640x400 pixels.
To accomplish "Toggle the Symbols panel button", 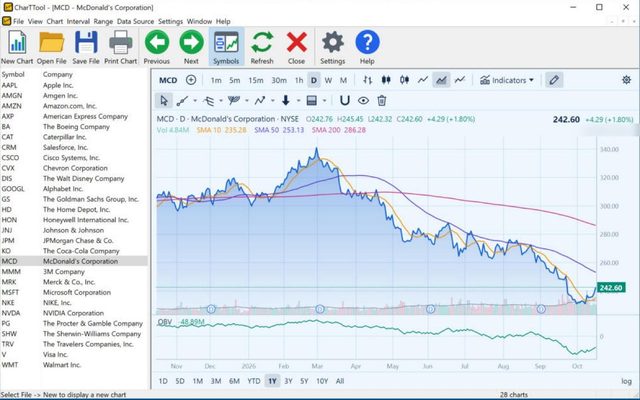I will click(226, 47).
